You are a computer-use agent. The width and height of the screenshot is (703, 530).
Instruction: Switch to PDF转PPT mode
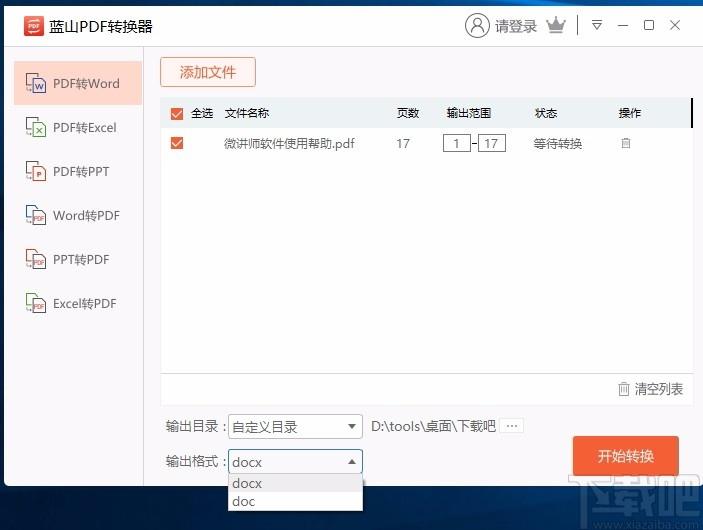(x=78, y=171)
